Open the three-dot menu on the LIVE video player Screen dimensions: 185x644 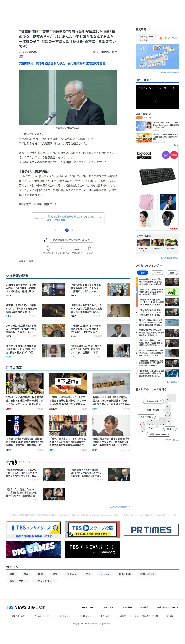click(173, 88)
